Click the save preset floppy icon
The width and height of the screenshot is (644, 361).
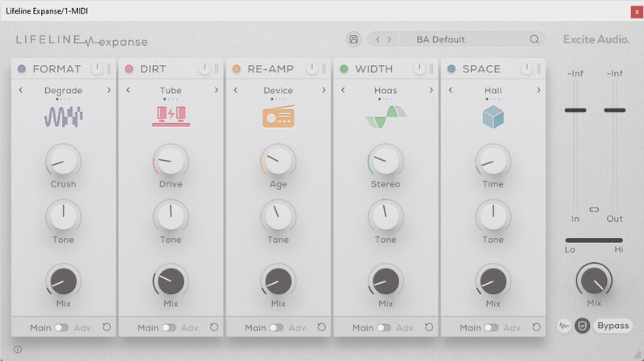pos(353,39)
